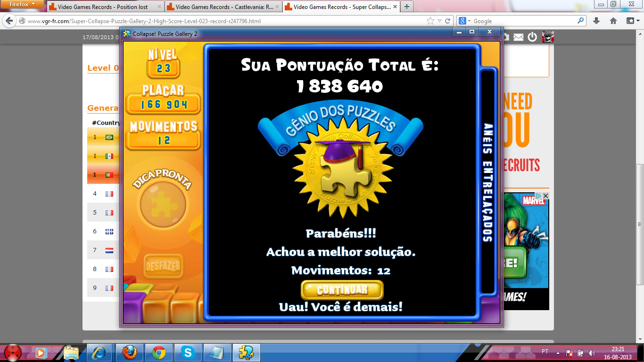644x362 pixels.
Task: Click the volume speaker tray icon
Action: click(592, 353)
